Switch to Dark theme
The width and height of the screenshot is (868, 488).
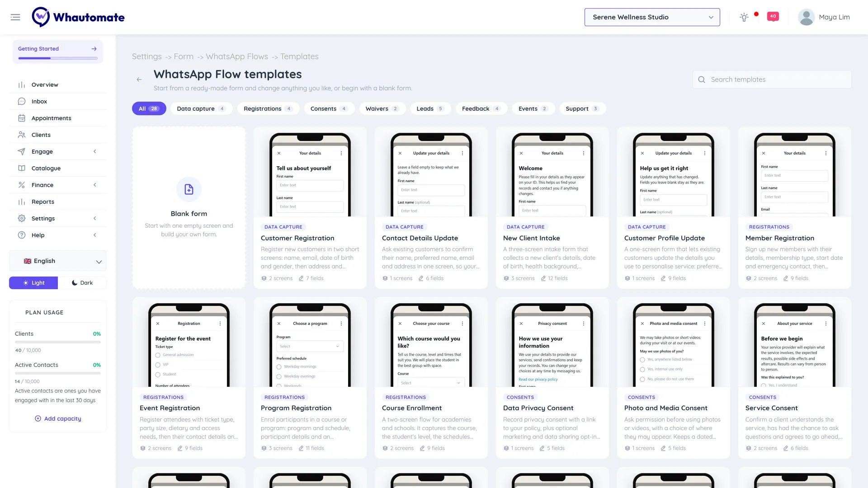click(x=82, y=283)
